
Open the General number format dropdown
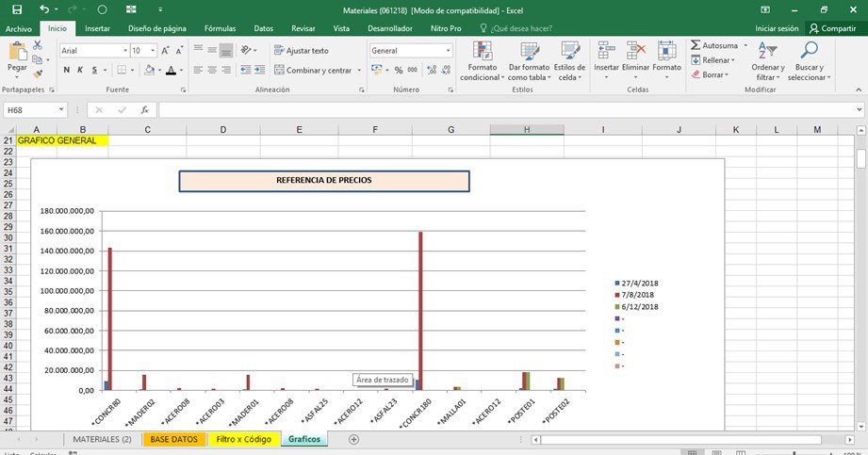[448, 50]
